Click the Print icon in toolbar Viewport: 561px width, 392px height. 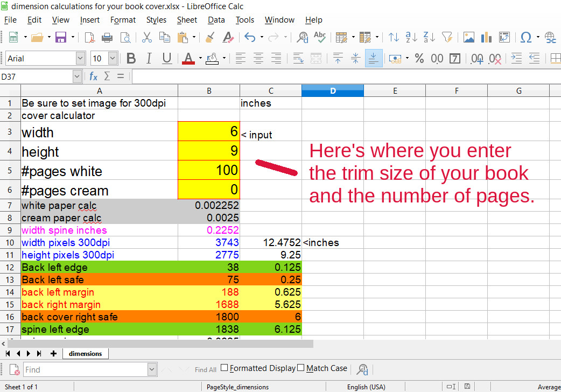tap(107, 37)
